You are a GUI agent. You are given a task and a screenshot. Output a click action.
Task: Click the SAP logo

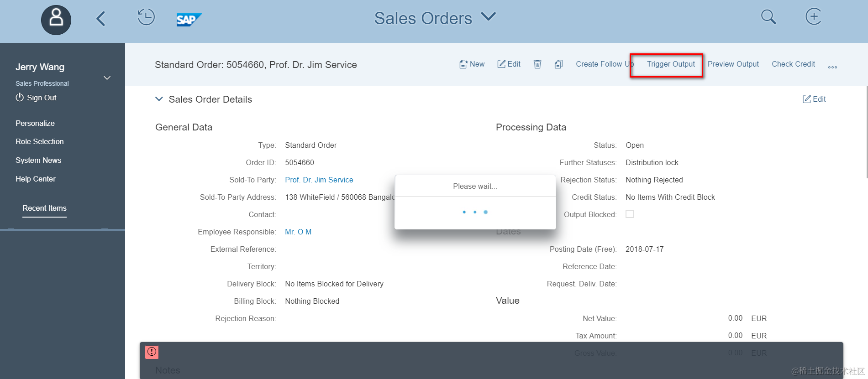coord(189,20)
